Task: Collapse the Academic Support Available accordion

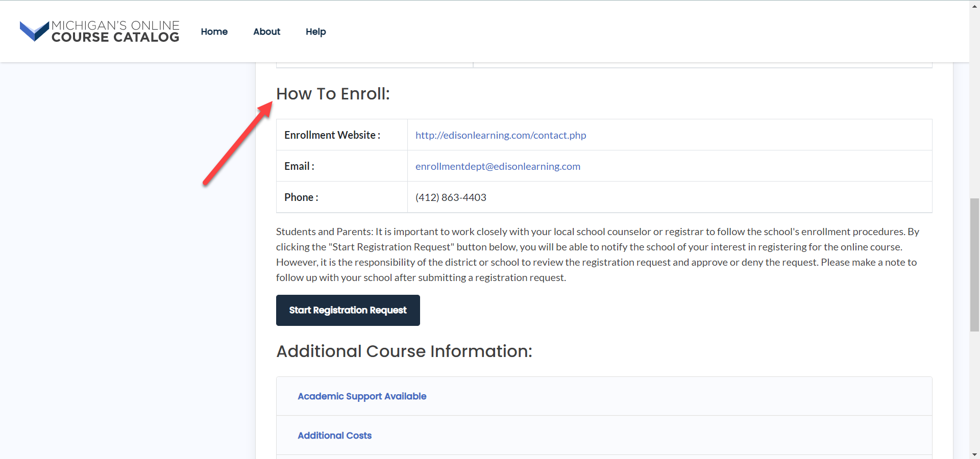Action: [x=362, y=396]
